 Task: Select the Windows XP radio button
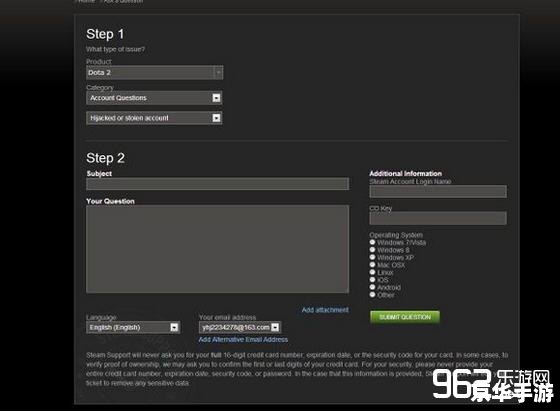pyautogui.click(x=372, y=257)
